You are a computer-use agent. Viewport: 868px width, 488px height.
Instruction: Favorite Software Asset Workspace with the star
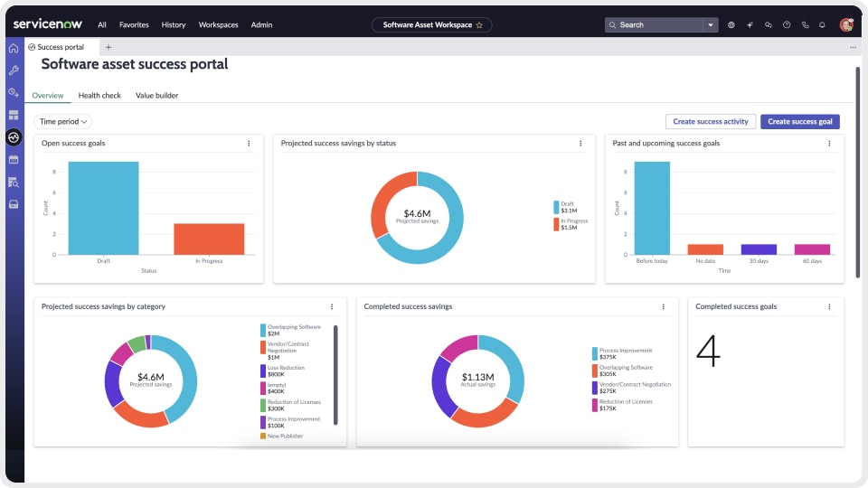tap(479, 25)
